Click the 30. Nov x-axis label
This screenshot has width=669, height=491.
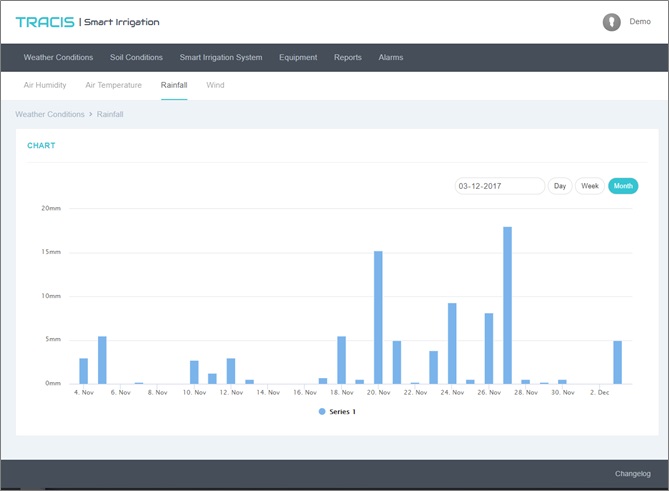(563, 392)
